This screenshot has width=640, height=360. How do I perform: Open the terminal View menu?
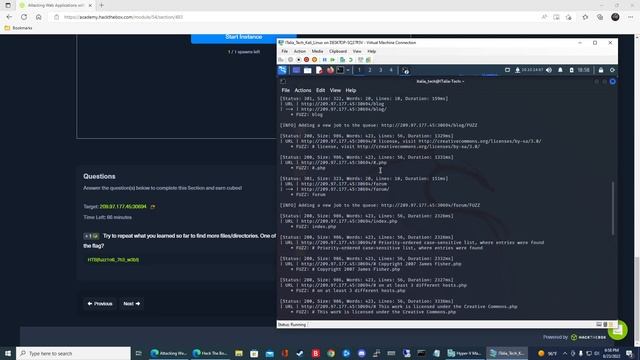(x=335, y=90)
